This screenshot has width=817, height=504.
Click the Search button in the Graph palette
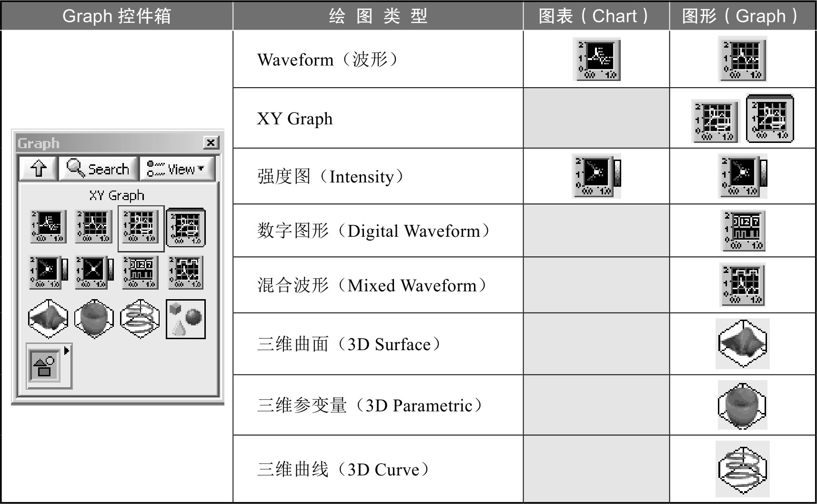coord(98,168)
